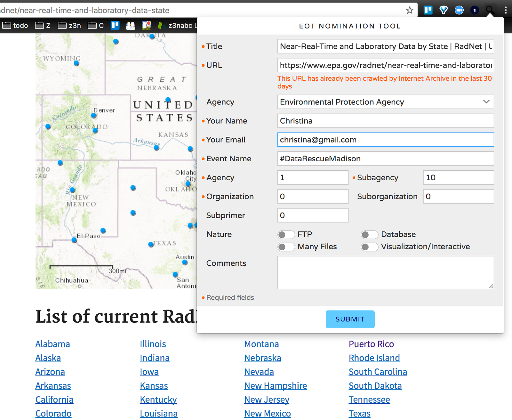Open the Zoom video extension
Viewport: 512px width, 420px height.
click(459, 10)
